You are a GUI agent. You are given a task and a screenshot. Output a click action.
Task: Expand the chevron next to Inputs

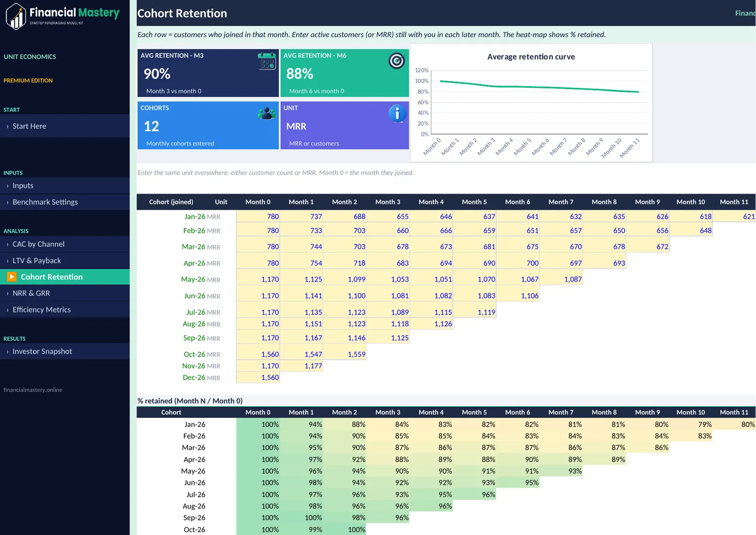point(8,186)
